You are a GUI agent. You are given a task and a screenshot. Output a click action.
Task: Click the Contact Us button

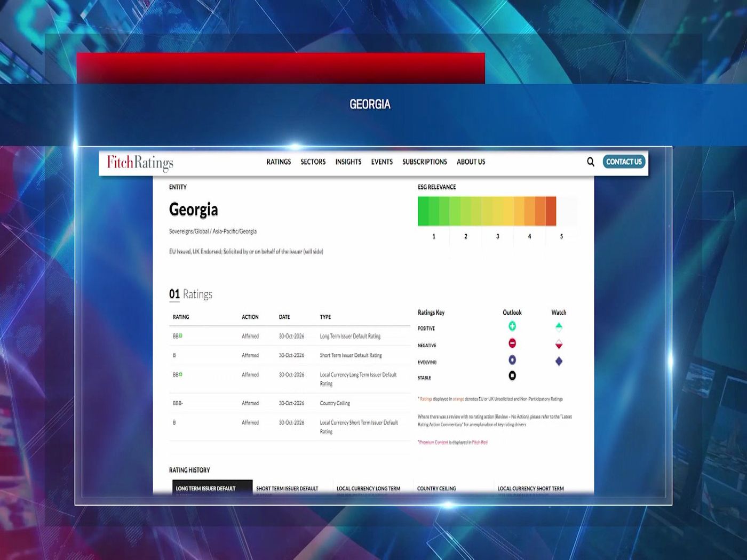click(x=624, y=162)
